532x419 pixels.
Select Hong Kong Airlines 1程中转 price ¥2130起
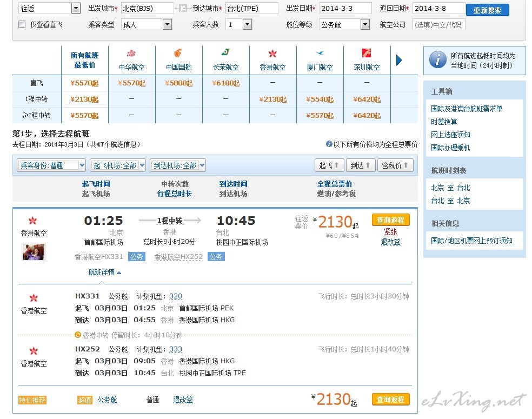pos(273,99)
